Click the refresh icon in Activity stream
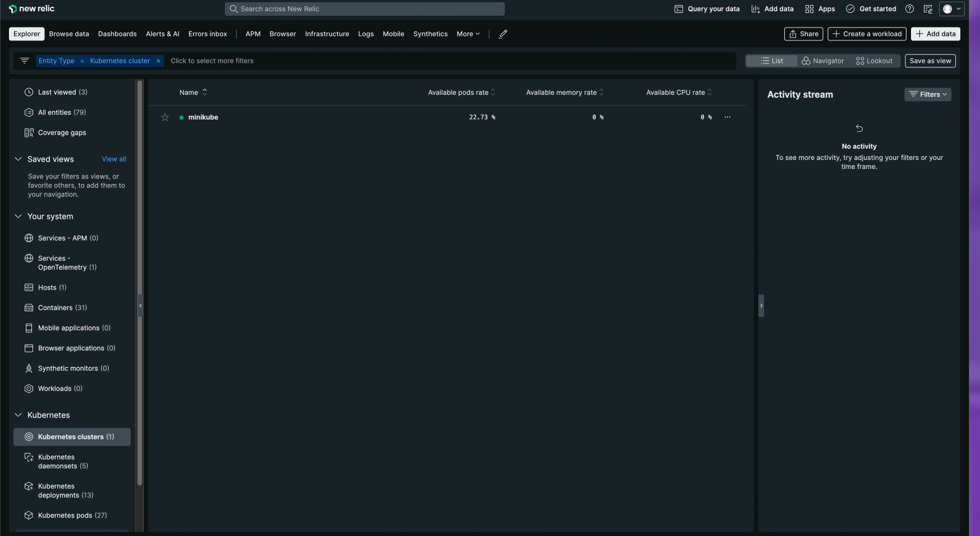The height and width of the screenshot is (536, 980). coord(859,129)
